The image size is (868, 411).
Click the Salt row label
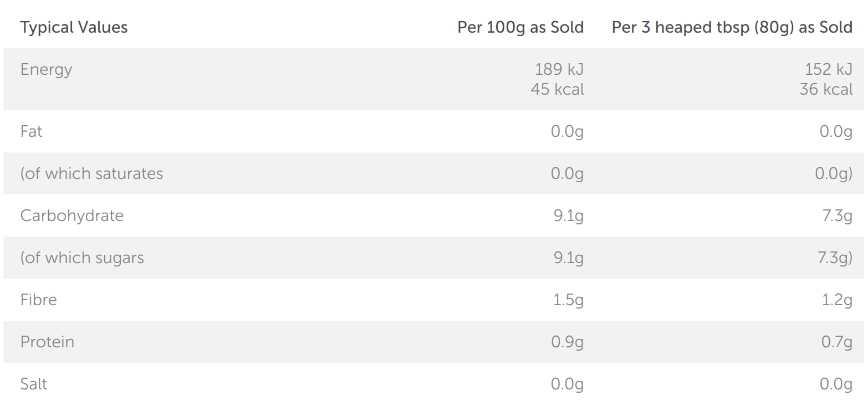33,384
